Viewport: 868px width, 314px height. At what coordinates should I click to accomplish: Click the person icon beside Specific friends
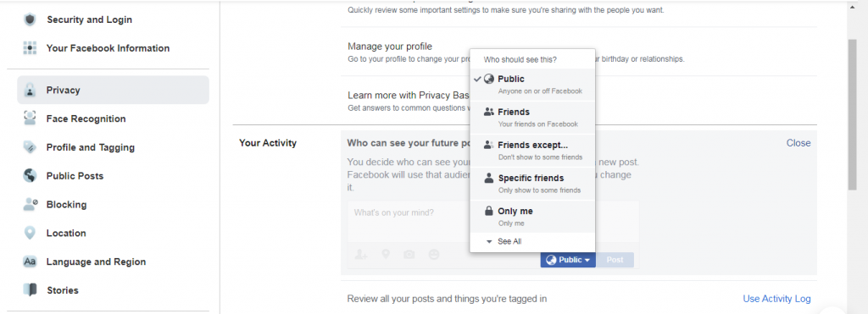489,178
